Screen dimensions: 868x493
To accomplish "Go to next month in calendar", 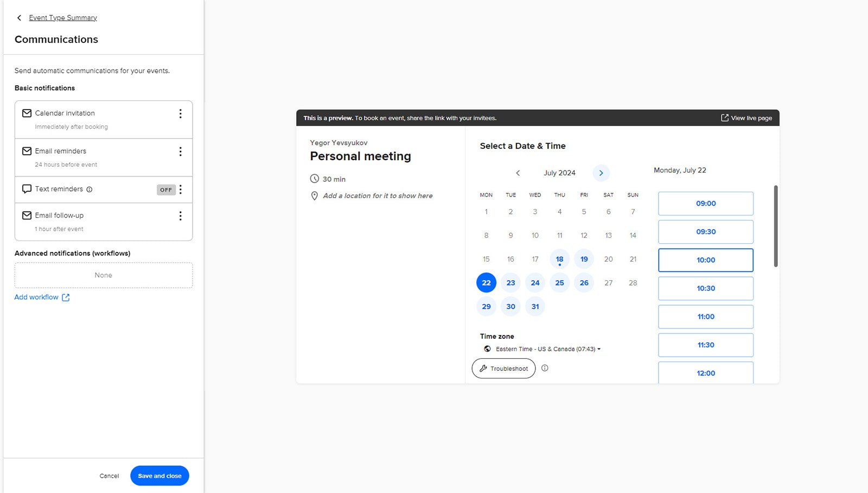I will pyautogui.click(x=601, y=173).
